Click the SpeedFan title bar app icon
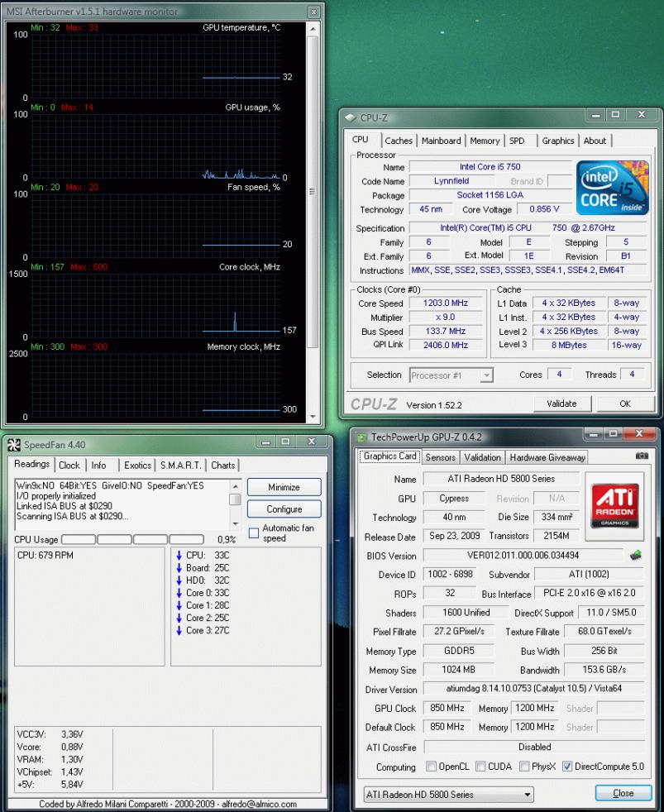The height and width of the screenshot is (812, 664). click(x=13, y=445)
